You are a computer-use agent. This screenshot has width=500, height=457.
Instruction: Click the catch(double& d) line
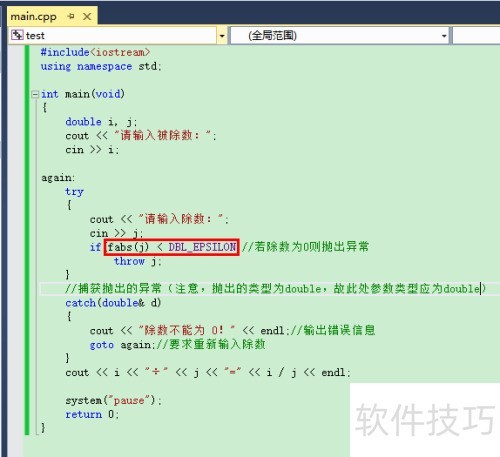pyautogui.click(x=113, y=303)
